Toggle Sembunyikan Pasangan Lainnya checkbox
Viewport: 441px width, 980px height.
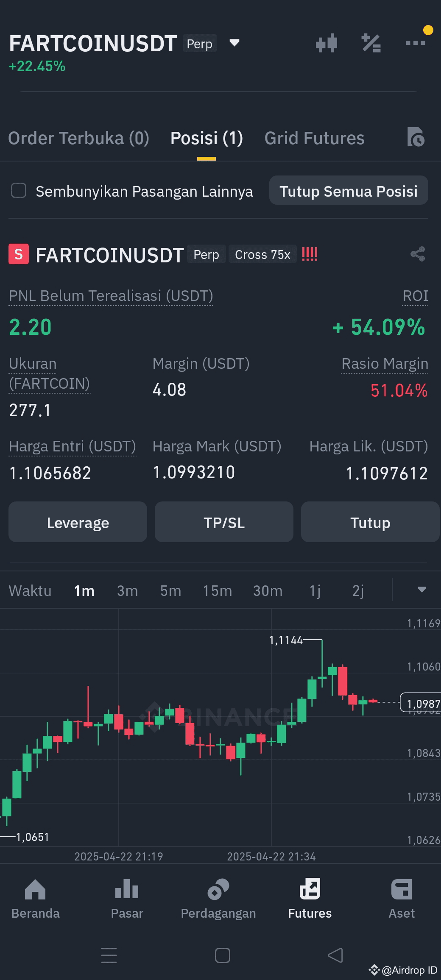(19, 191)
